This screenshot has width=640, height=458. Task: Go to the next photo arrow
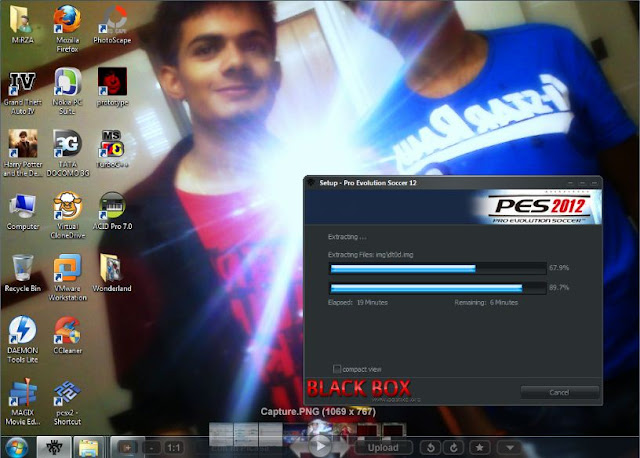click(340, 447)
